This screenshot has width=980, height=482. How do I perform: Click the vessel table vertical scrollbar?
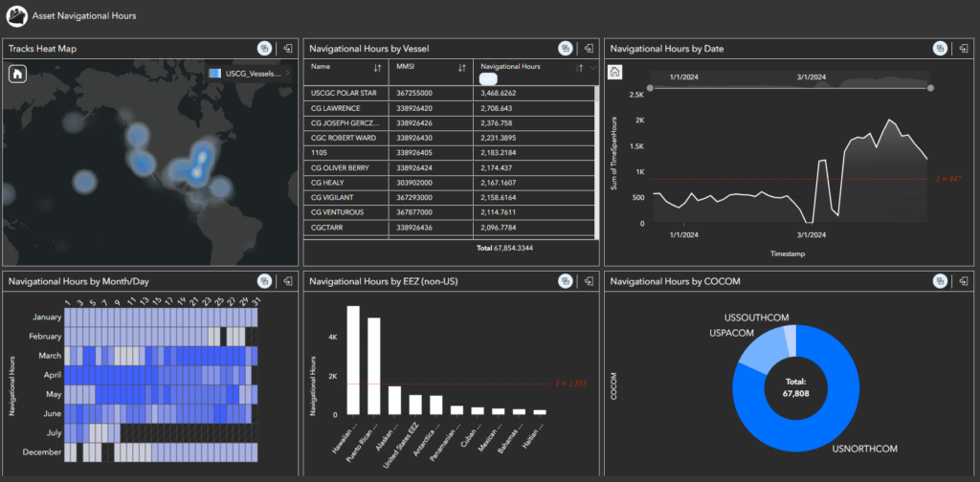597,163
